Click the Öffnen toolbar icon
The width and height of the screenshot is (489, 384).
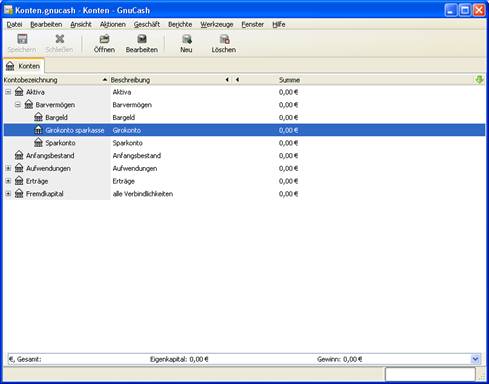coord(104,39)
